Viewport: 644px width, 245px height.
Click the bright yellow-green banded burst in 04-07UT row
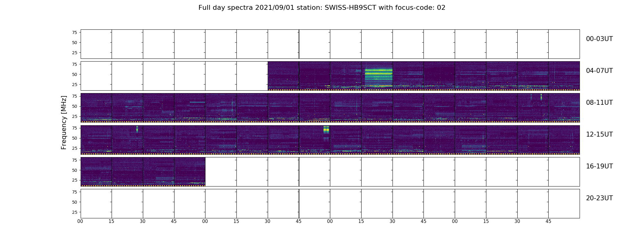coord(379,77)
